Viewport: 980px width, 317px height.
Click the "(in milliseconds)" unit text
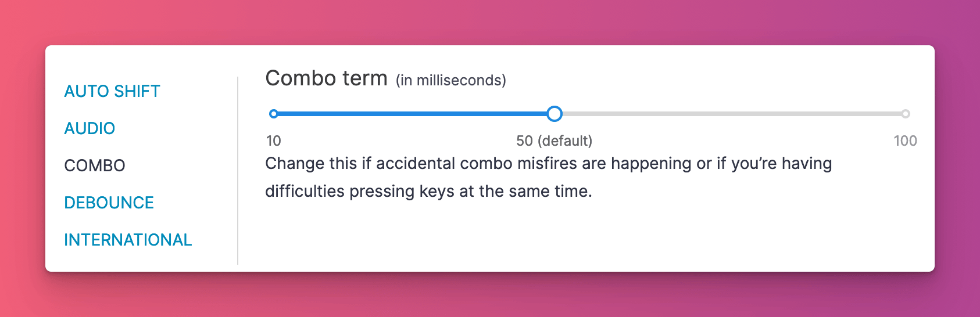[451, 80]
